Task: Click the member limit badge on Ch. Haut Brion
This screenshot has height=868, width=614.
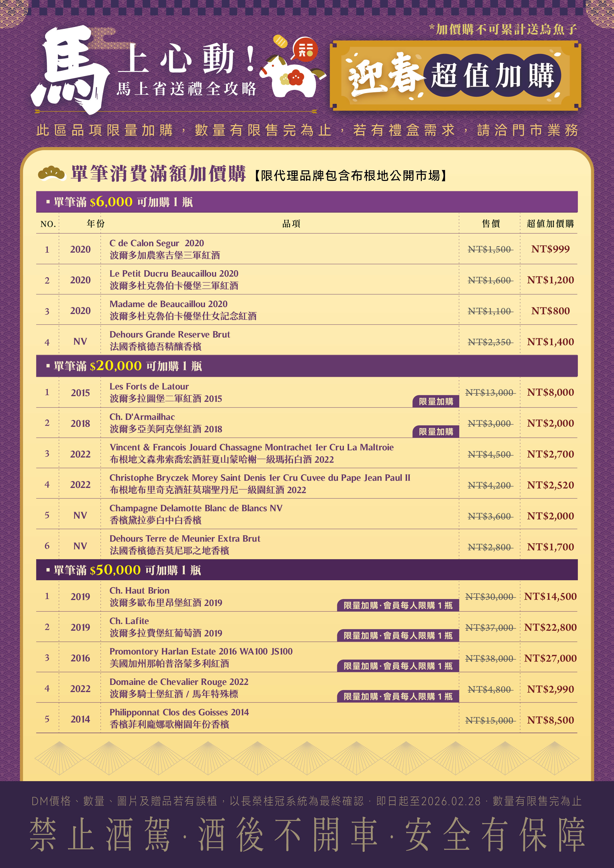Action: (398, 605)
